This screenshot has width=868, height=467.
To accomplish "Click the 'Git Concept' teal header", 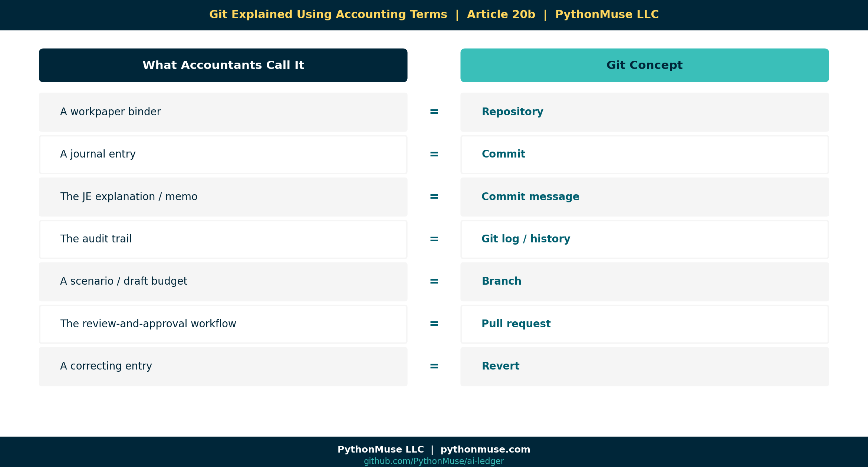I will 644,65.
